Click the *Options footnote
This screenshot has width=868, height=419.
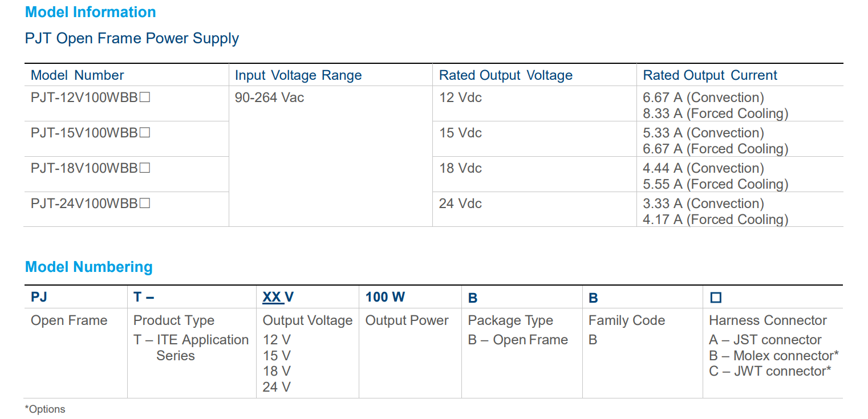45,409
